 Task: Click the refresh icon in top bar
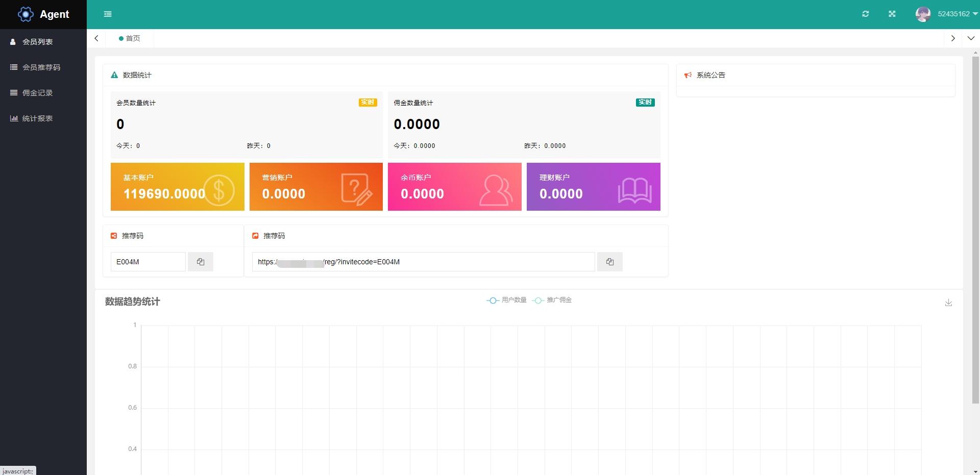[865, 14]
